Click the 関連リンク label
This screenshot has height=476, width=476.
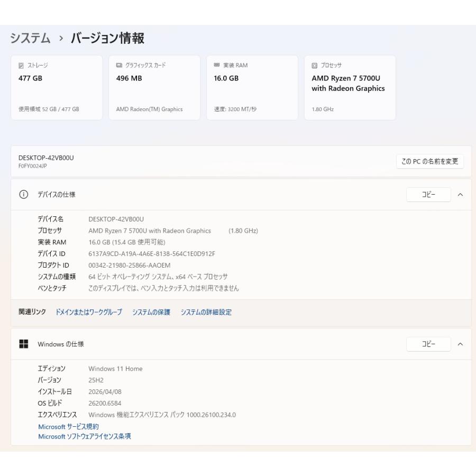point(32,312)
